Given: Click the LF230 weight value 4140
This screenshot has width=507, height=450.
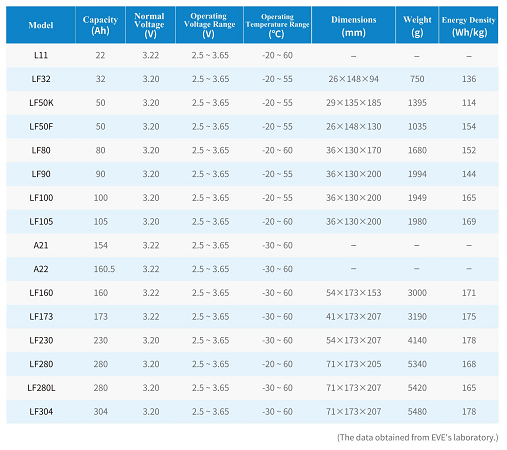Looking at the screenshot, I should 417,340.
